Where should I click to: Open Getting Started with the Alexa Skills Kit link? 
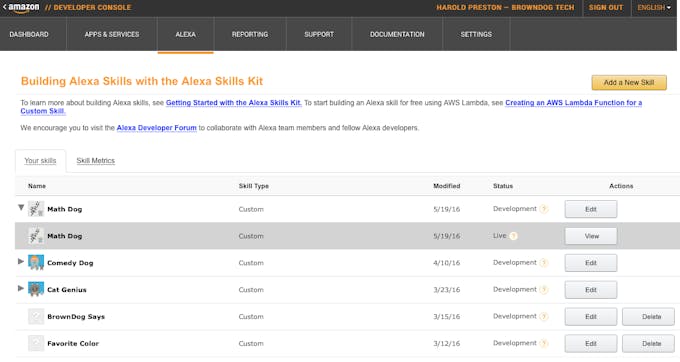coord(233,103)
